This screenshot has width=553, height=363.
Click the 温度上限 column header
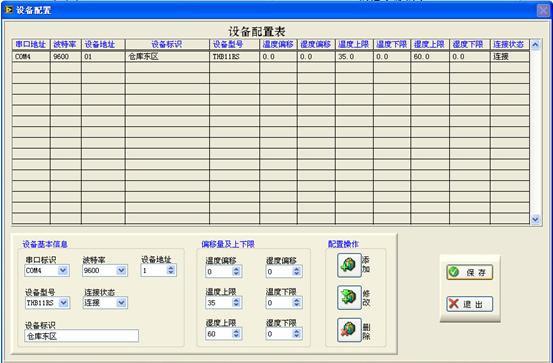pos(354,44)
